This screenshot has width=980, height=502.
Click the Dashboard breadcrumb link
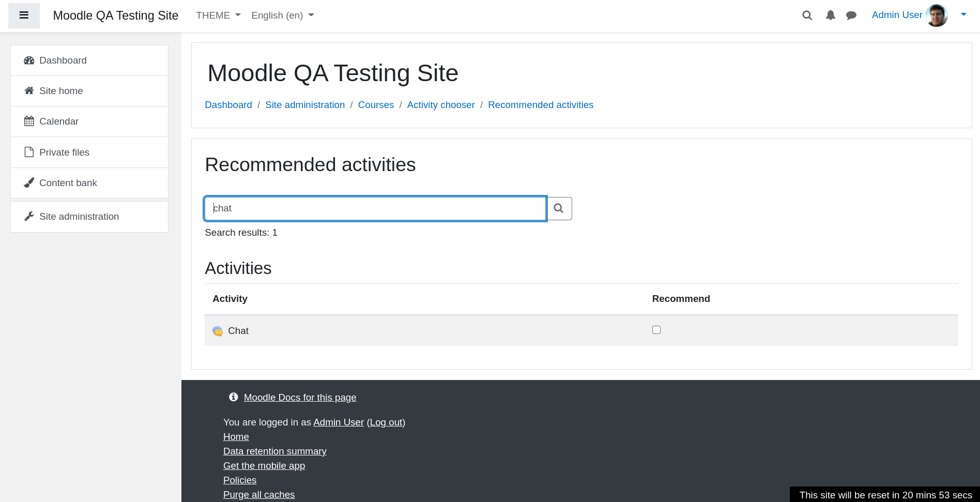pos(228,105)
